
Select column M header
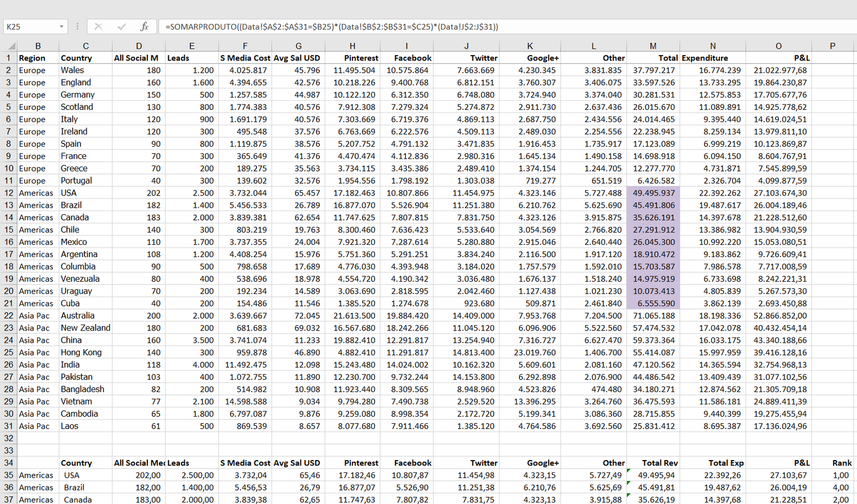click(653, 46)
